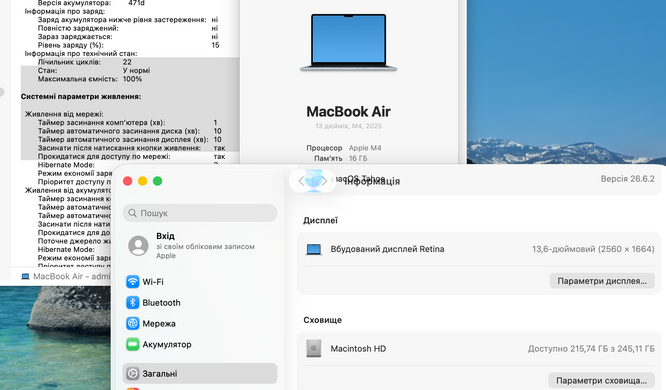Click Повністю заряджений row
Viewport: 666px width, 390px height.
[x=127, y=28]
